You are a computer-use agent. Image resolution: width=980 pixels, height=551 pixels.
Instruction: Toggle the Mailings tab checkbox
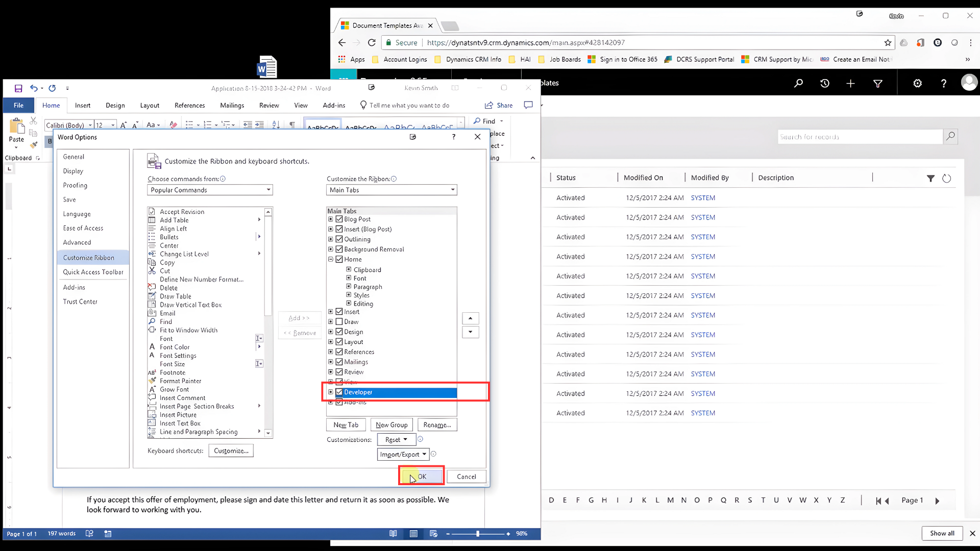339,362
